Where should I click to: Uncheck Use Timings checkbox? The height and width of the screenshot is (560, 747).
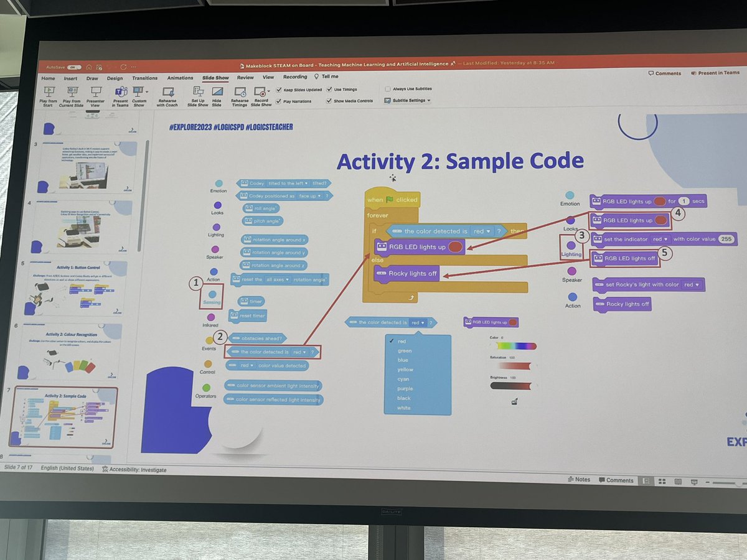click(329, 90)
